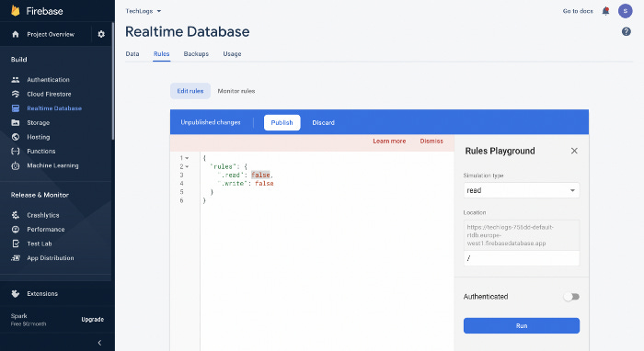Open Project Overview home icon
Image resolution: width=644 pixels, height=351 pixels.
(16, 34)
